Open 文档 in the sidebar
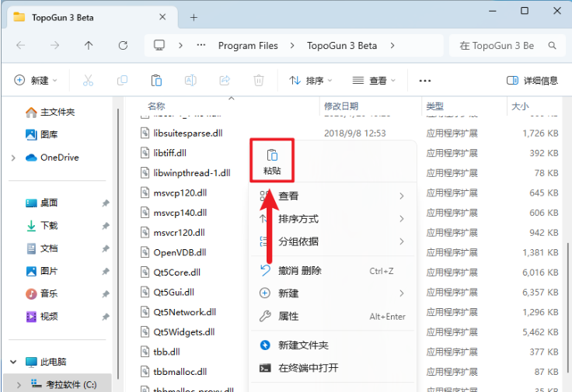This screenshot has width=572, height=392. (42, 248)
